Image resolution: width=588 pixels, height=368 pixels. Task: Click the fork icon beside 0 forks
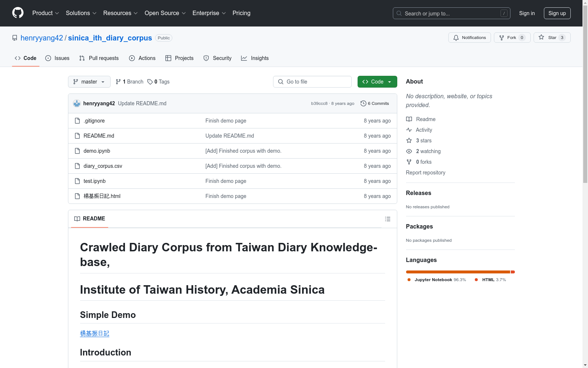409,162
